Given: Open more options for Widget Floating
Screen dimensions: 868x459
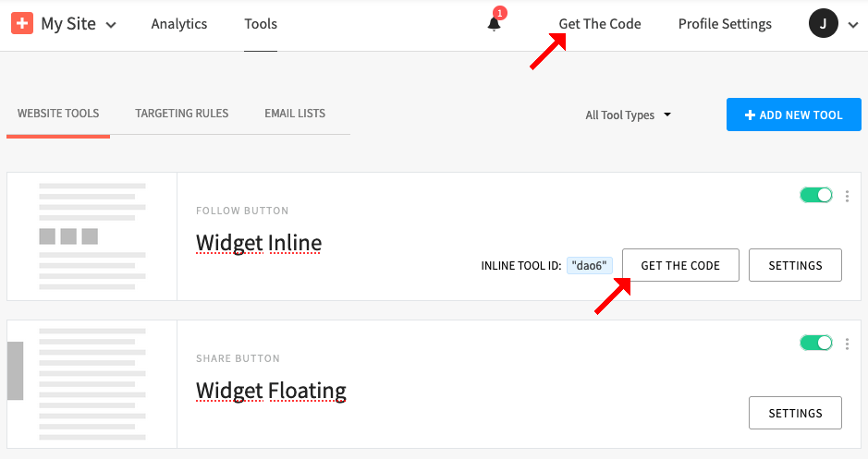Looking at the screenshot, I should 848,344.
